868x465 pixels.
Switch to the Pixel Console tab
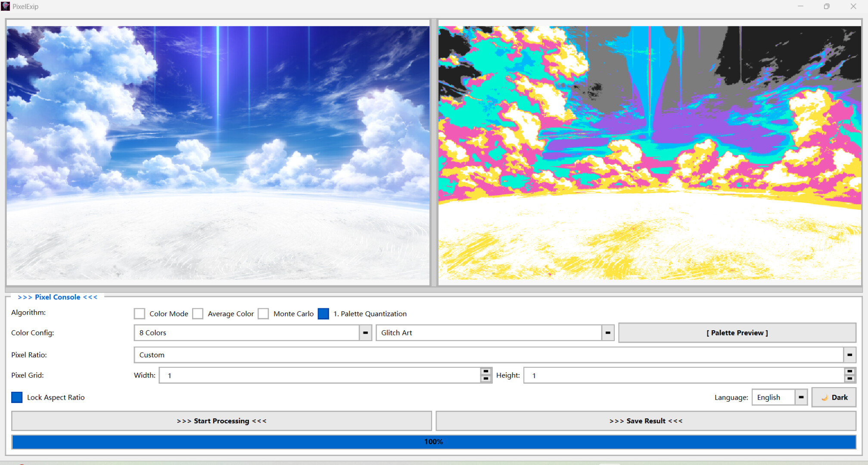point(57,297)
